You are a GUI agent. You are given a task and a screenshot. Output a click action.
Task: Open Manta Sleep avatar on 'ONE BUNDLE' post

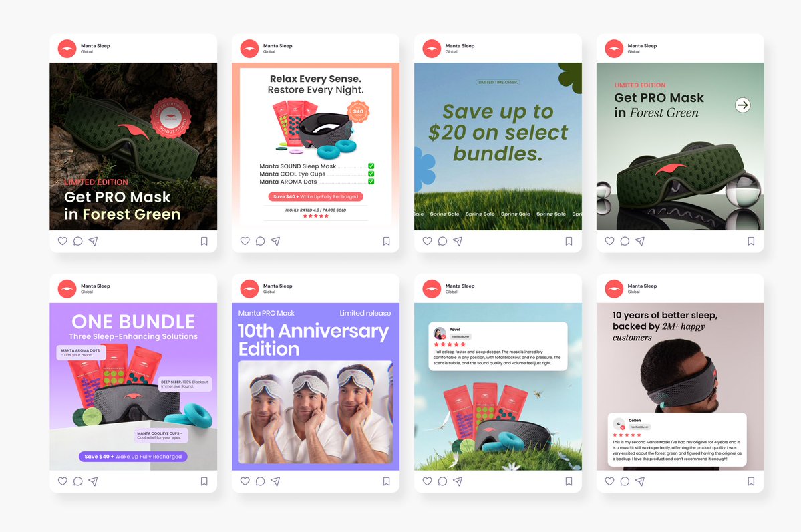click(x=67, y=288)
